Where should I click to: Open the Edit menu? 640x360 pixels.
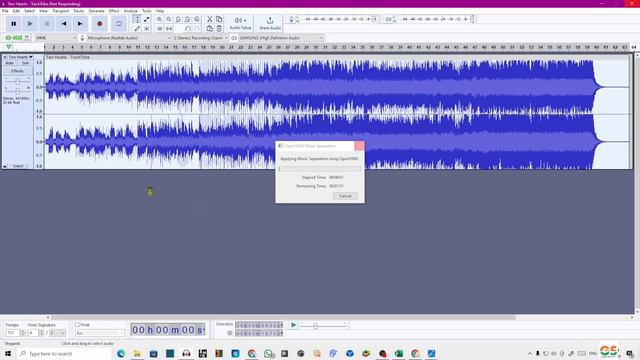(16, 11)
